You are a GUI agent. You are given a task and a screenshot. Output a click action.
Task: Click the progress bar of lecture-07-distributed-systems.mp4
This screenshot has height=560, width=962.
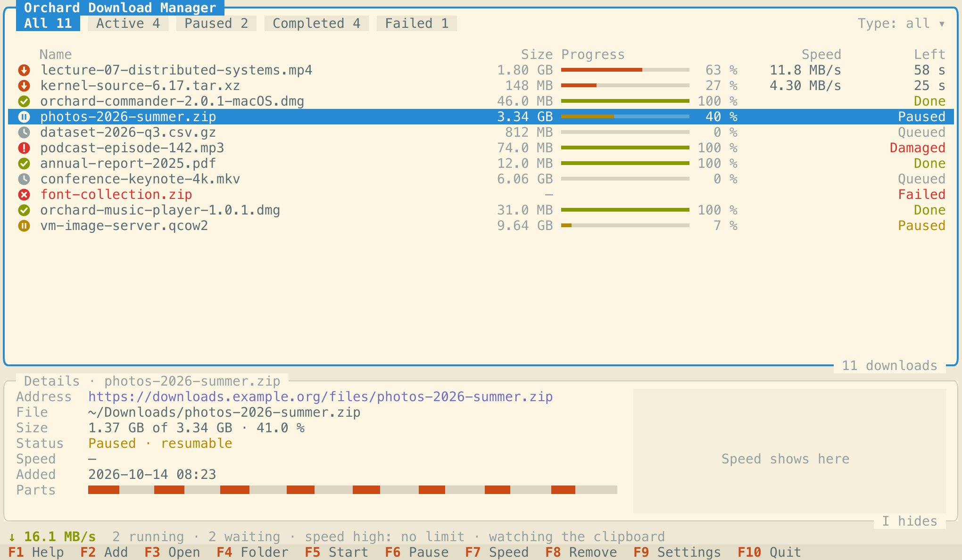point(625,70)
